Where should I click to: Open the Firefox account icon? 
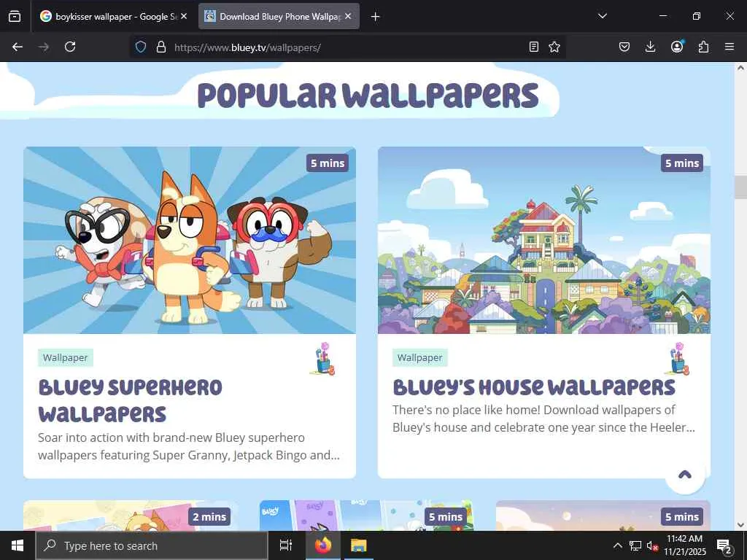(677, 47)
